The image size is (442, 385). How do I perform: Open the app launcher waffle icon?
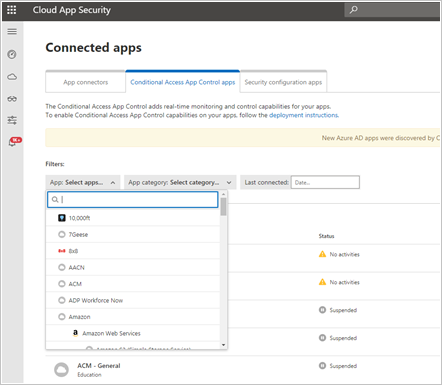(x=12, y=10)
